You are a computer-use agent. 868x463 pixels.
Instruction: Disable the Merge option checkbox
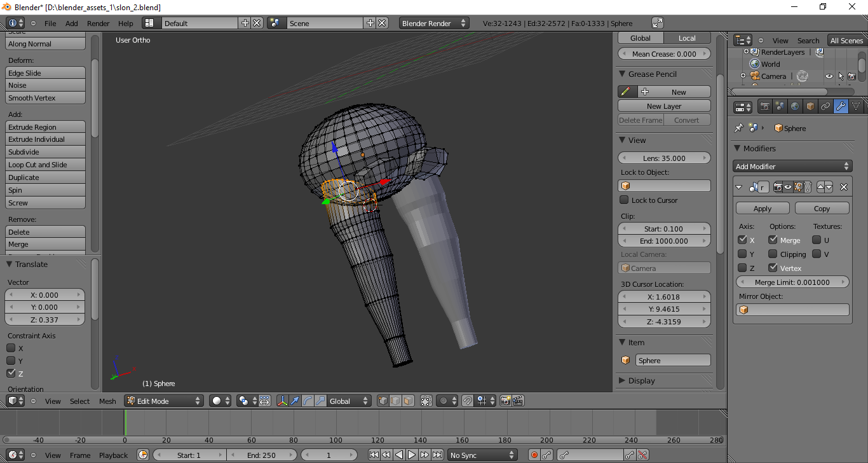pyautogui.click(x=773, y=240)
